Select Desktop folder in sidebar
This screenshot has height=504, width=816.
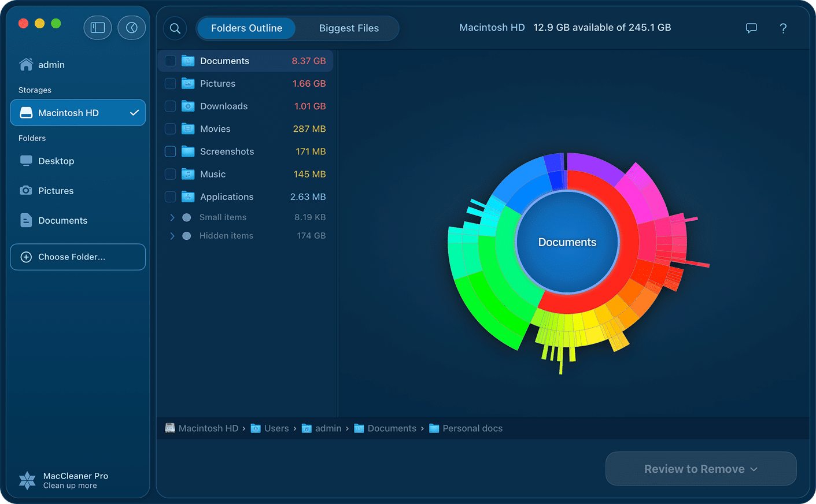[x=56, y=161]
